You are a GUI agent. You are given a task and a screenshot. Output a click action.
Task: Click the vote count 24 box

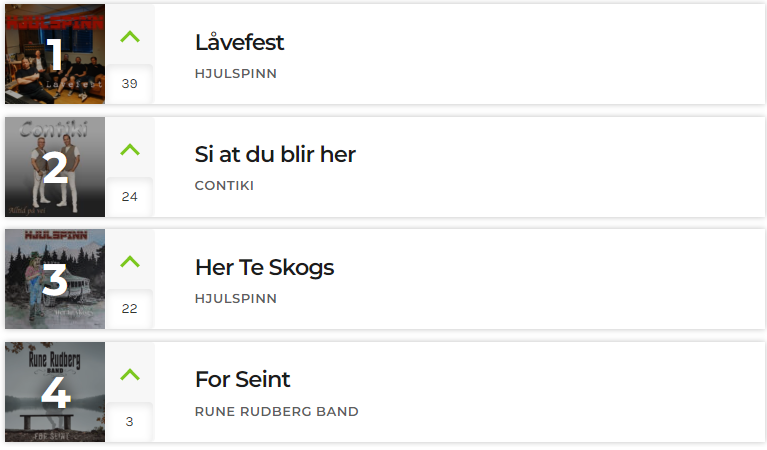130,197
